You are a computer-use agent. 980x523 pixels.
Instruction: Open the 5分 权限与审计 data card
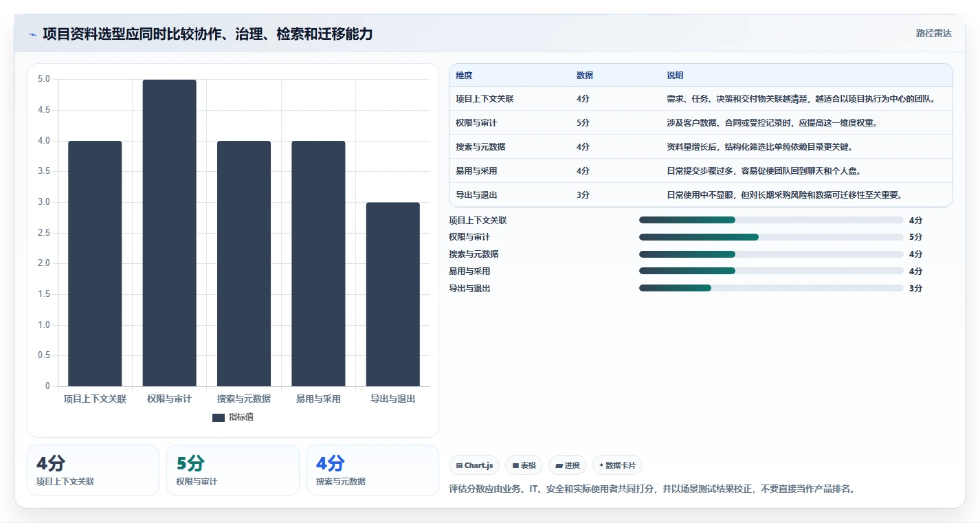[233, 470]
